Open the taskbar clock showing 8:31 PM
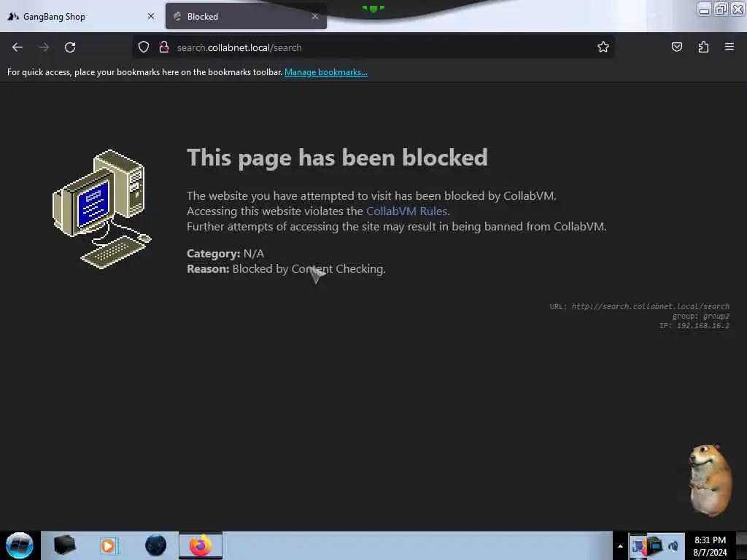747x560 pixels. coord(710,546)
